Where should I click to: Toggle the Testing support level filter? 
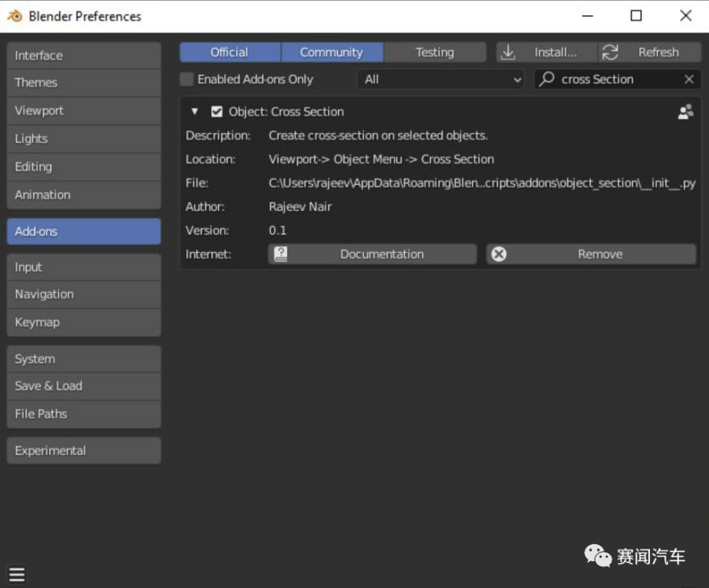pyautogui.click(x=434, y=53)
